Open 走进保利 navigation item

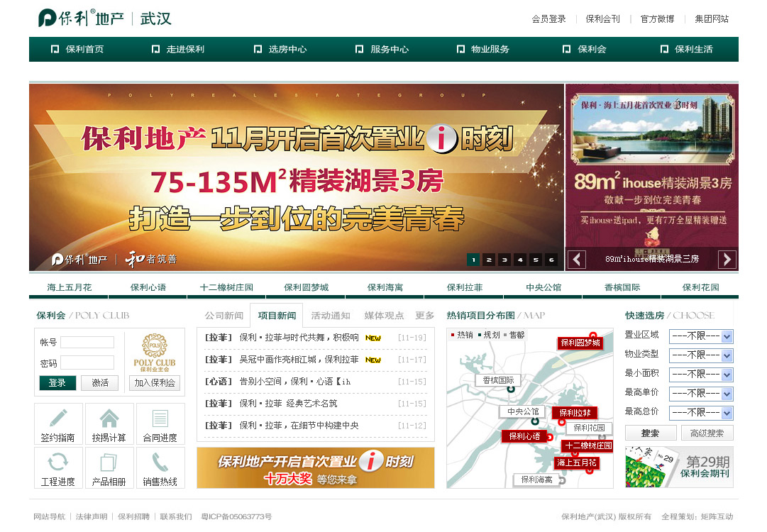(178, 50)
